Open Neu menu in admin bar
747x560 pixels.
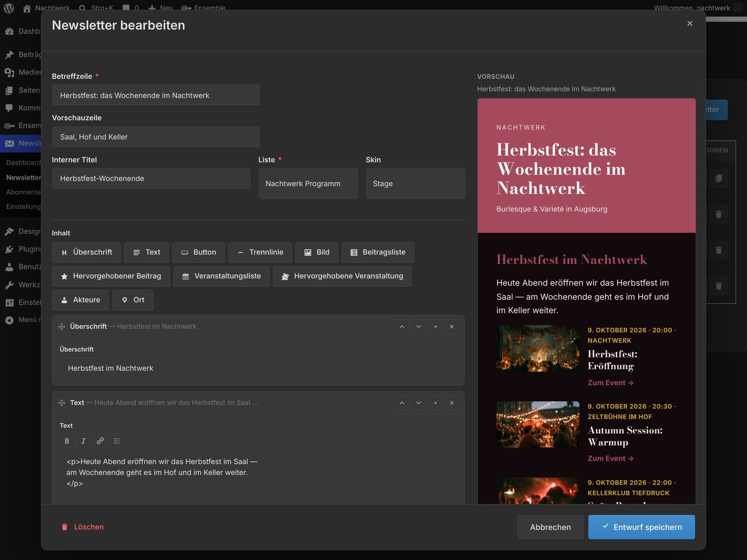pos(161,8)
